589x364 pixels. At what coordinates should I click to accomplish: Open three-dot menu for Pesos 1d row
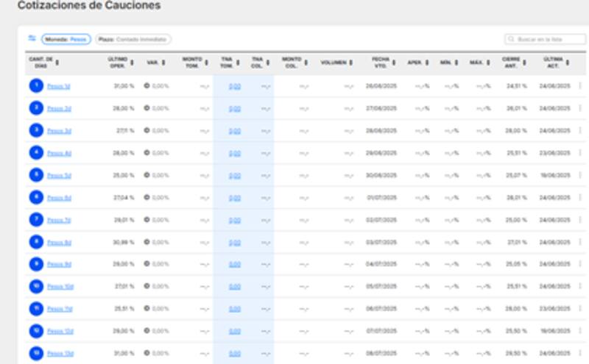point(579,86)
